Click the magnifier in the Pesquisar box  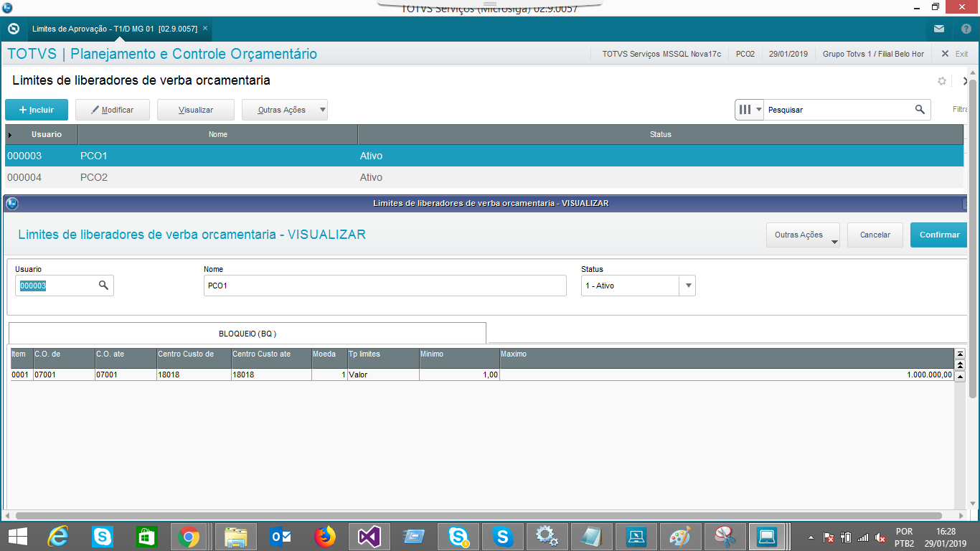pyautogui.click(x=920, y=110)
